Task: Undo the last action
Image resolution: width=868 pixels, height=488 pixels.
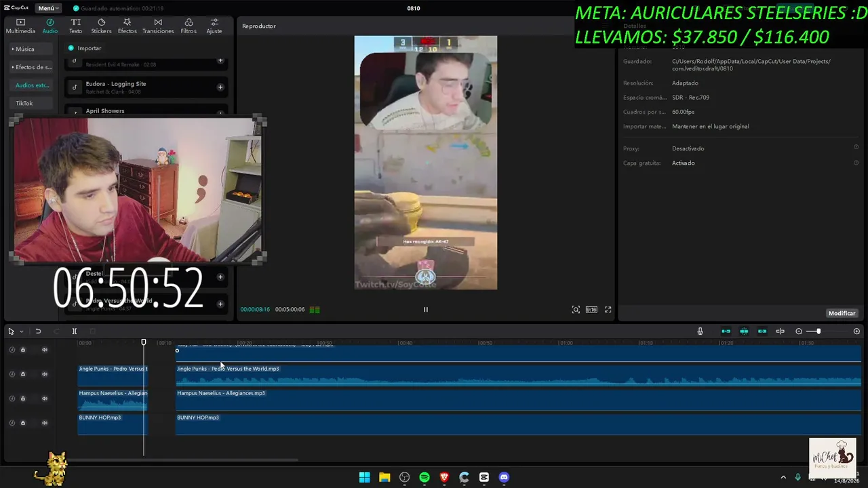Action: coord(38,331)
